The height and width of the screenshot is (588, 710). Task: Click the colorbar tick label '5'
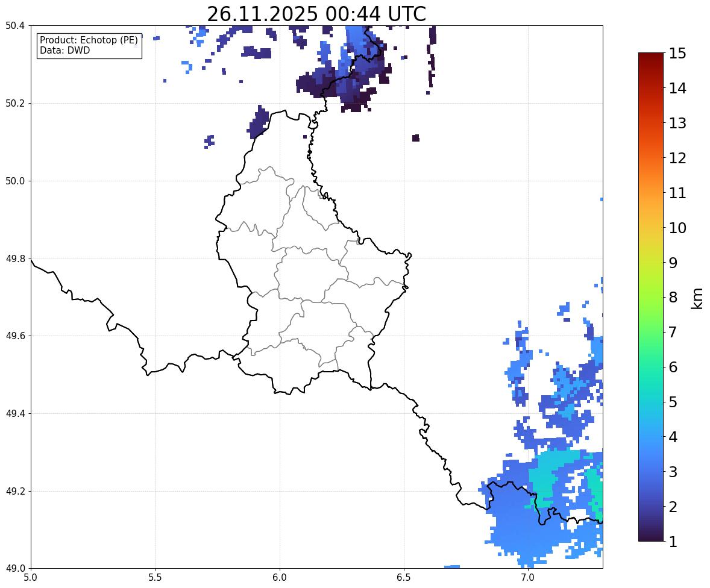point(673,402)
